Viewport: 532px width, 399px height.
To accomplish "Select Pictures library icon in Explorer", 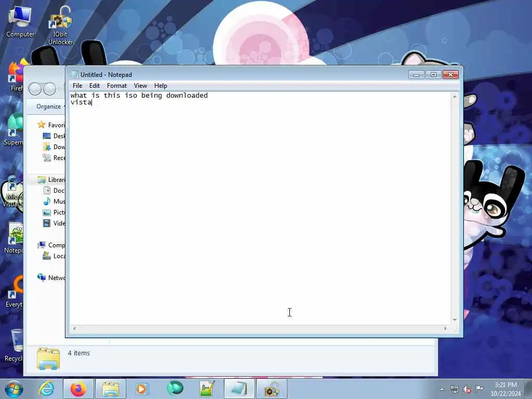I will tap(47, 212).
